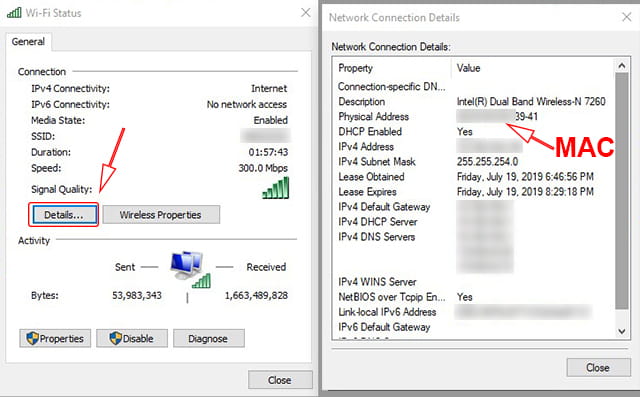Run Diagnose on the connection

click(x=209, y=338)
